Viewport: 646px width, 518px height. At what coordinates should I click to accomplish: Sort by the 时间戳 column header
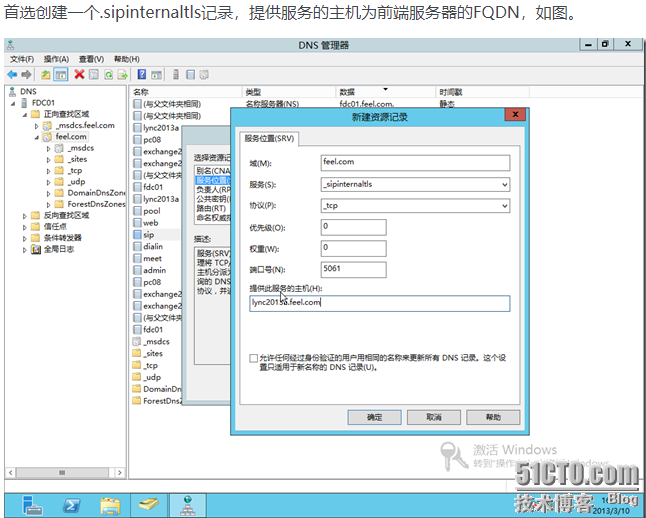tap(482, 92)
